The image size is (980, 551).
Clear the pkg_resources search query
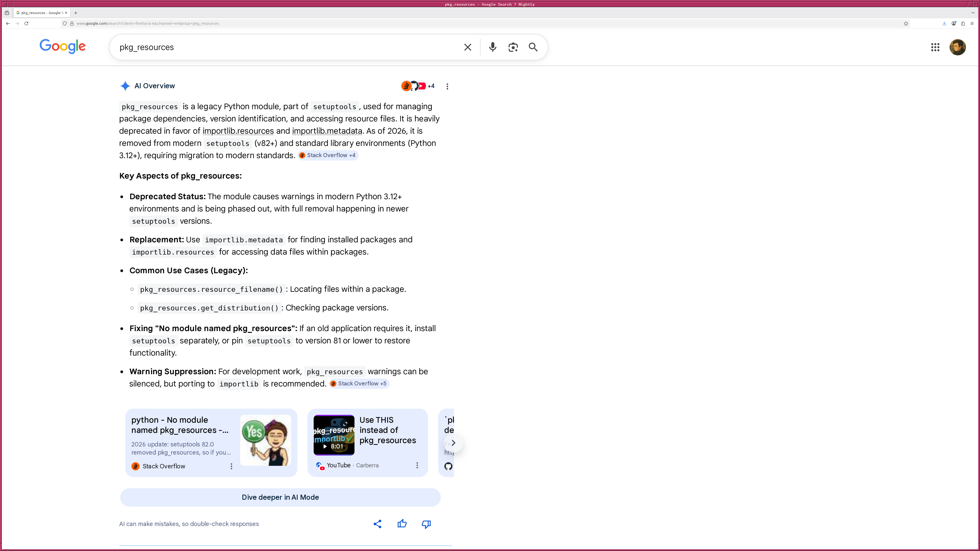[x=467, y=47]
